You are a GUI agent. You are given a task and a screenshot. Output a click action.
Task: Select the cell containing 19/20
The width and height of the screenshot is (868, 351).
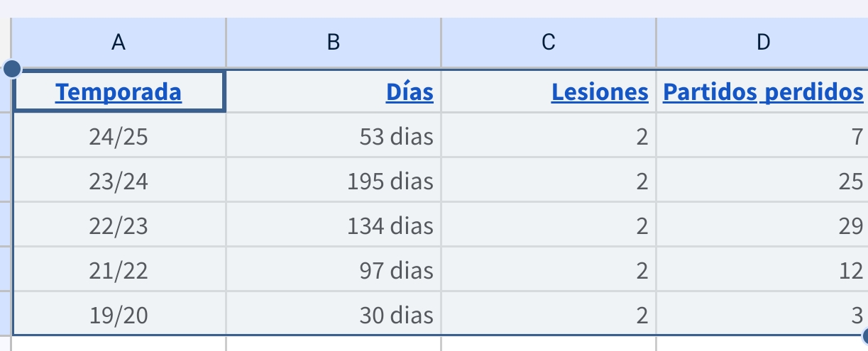(x=119, y=314)
